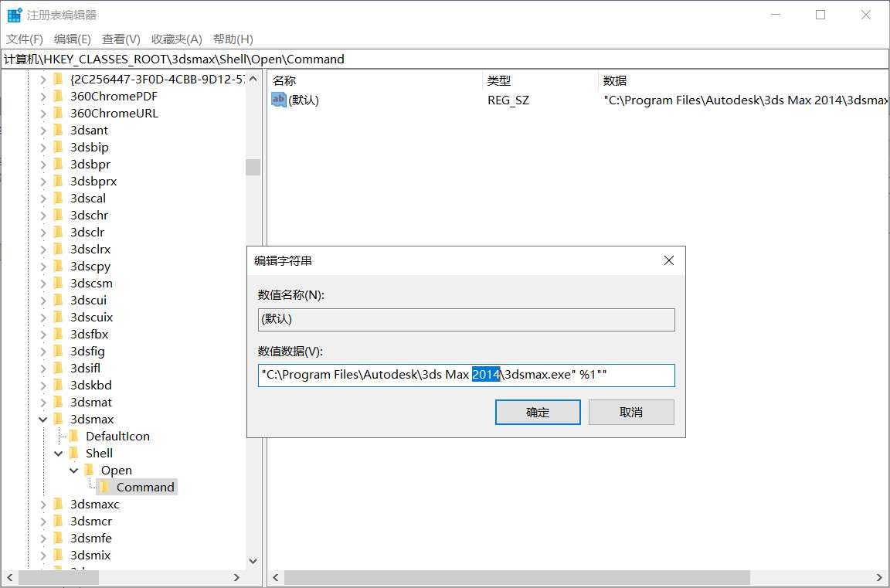Click the REG_SZ type cell
This screenshot has width=890, height=588.
pos(508,100)
